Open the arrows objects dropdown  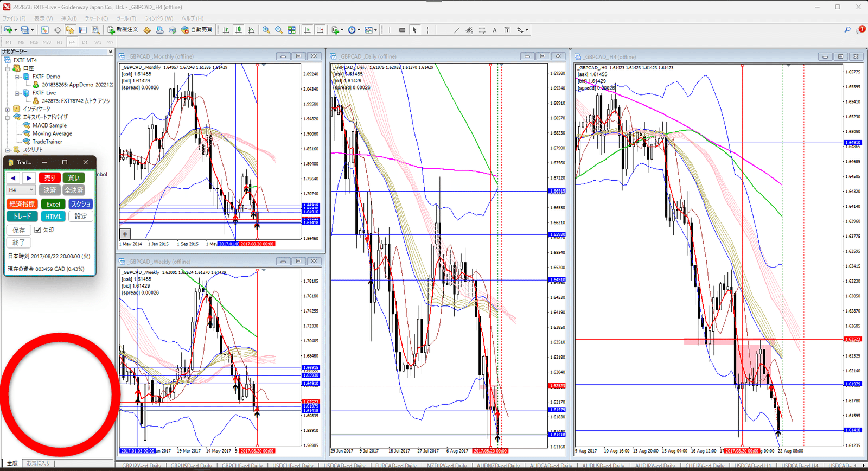click(x=522, y=30)
